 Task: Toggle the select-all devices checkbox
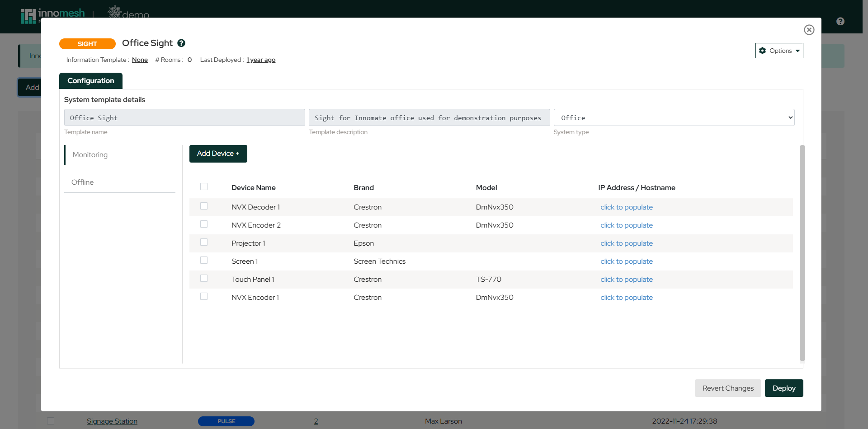[x=204, y=187]
